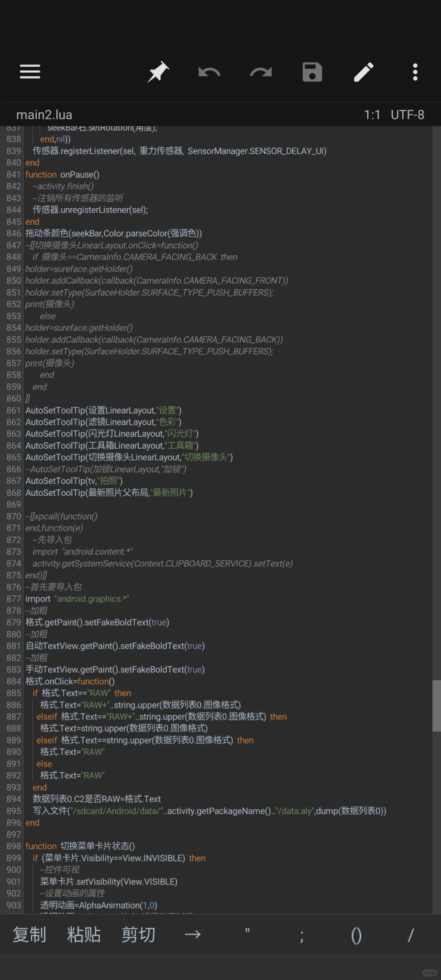
Task: Click line 879 格式.getPaint().setFakeBoldText(true)
Action: pyautogui.click(x=97, y=622)
